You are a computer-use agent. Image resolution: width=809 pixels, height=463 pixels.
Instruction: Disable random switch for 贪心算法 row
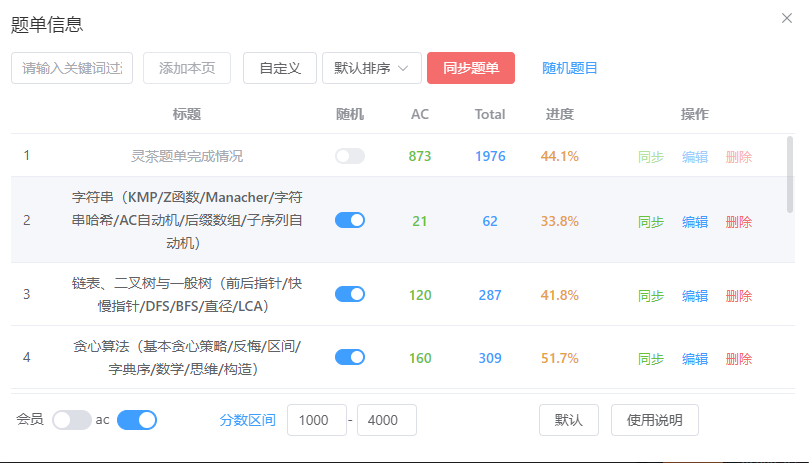[350, 358]
